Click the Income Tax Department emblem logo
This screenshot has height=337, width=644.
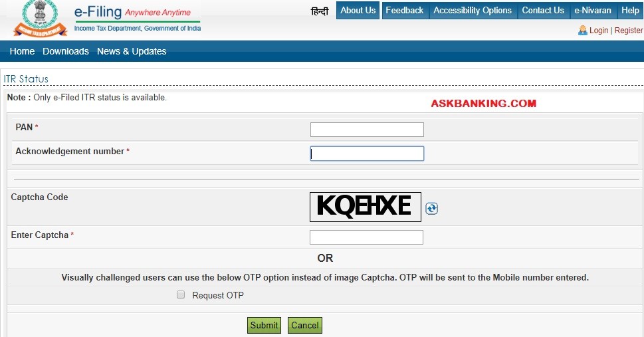pyautogui.click(x=41, y=19)
